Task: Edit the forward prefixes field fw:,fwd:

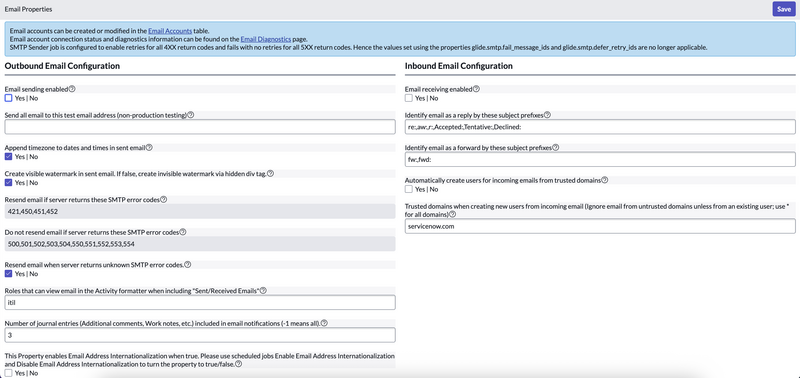Action: [x=600, y=160]
